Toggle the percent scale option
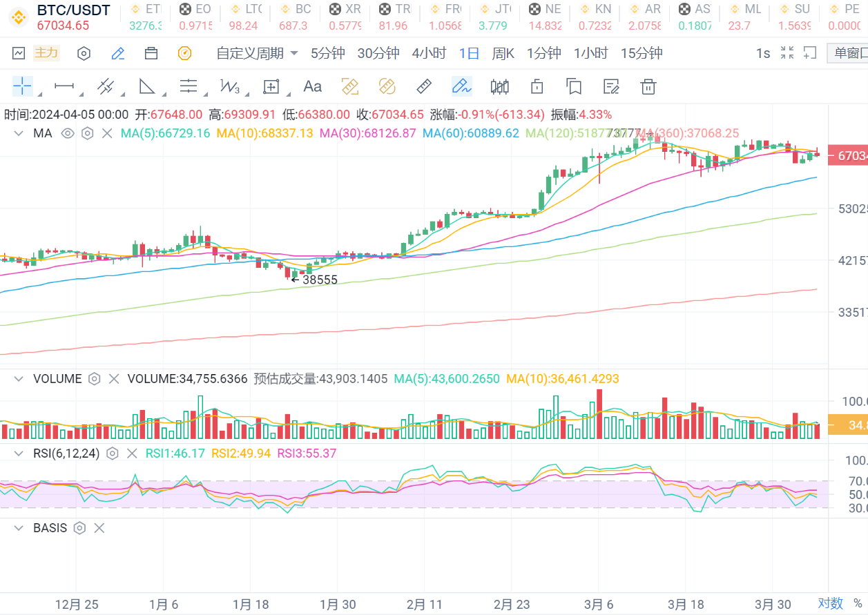The height and width of the screenshot is (615, 868). pos(857,603)
